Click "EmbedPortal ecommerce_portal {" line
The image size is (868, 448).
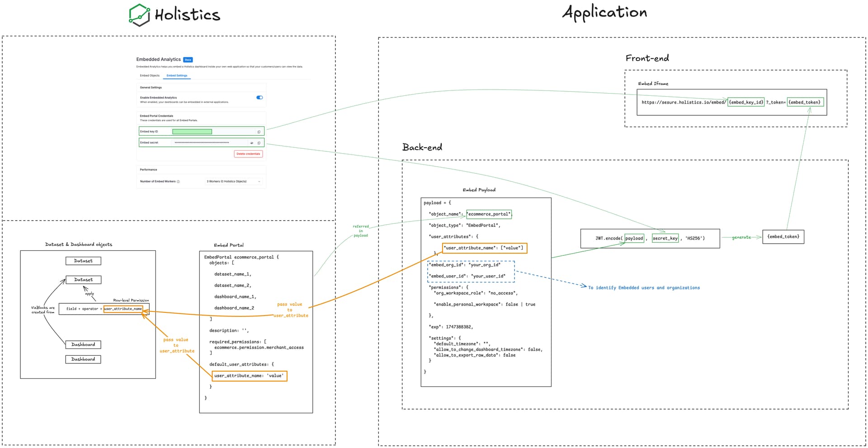point(241,257)
